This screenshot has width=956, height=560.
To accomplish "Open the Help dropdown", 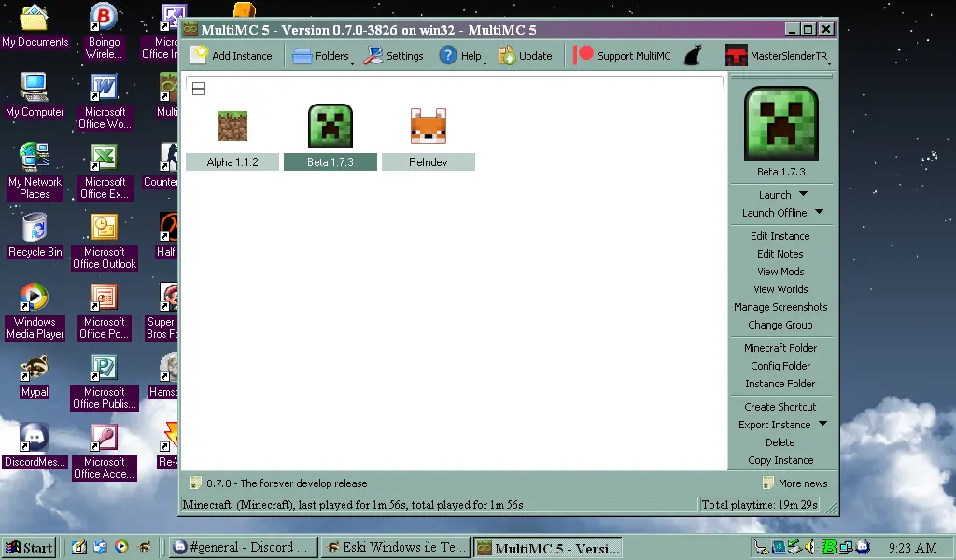I will pyautogui.click(x=463, y=55).
